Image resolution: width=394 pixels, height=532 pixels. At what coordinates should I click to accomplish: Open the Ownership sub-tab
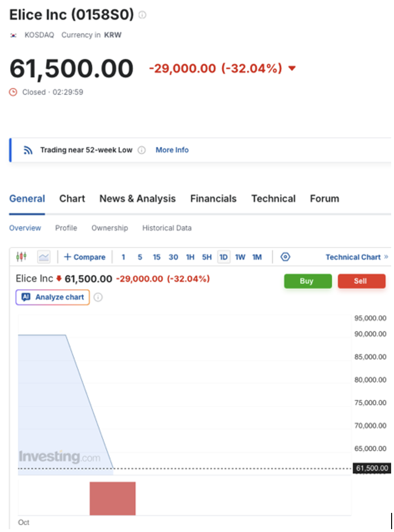tap(109, 228)
